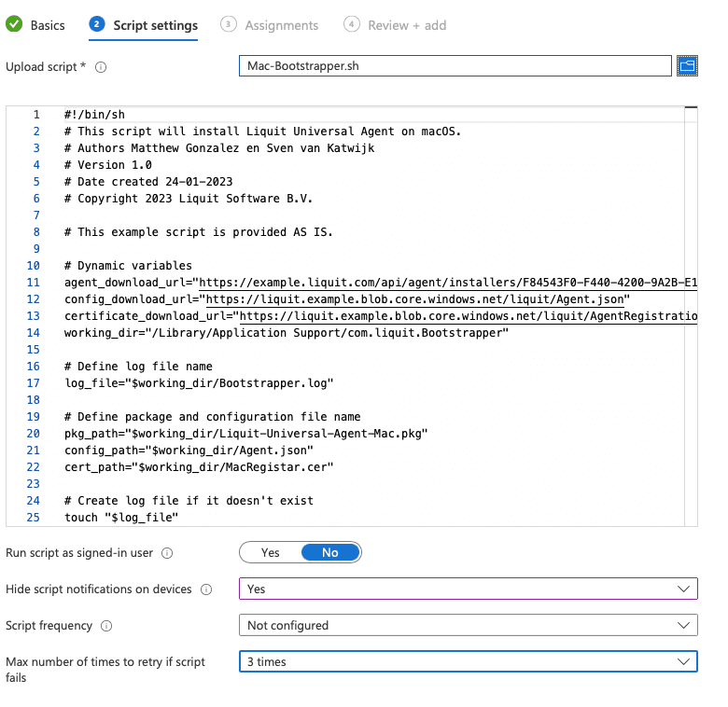The image size is (728, 707).
Task: Go back to the Basics tab
Action: (x=48, y=25)
